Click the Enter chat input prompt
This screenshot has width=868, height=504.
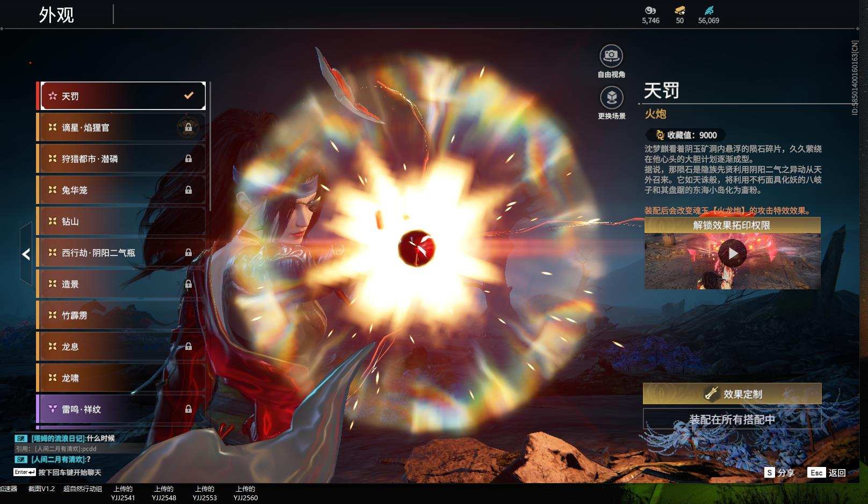pos(57,472)
